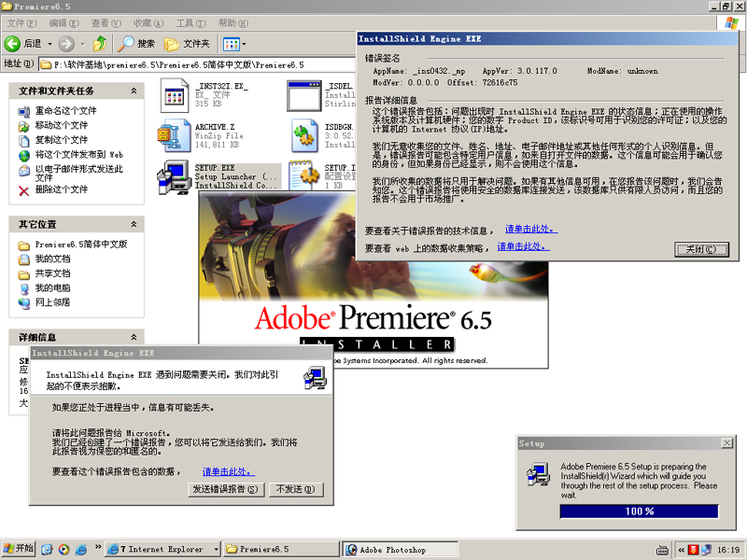Viewport: 747px width, 560px height.
Task: Open the 编辑(E) menu
Action: 63,22
